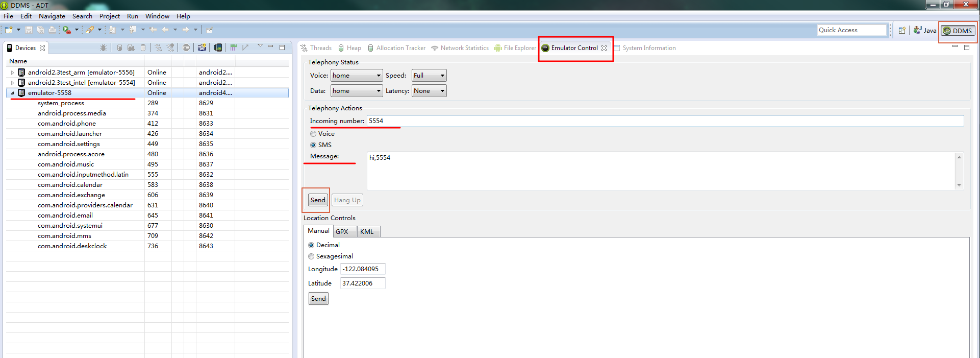Open the Window menu
Screen dimensions: 980x358
(157, 16)
